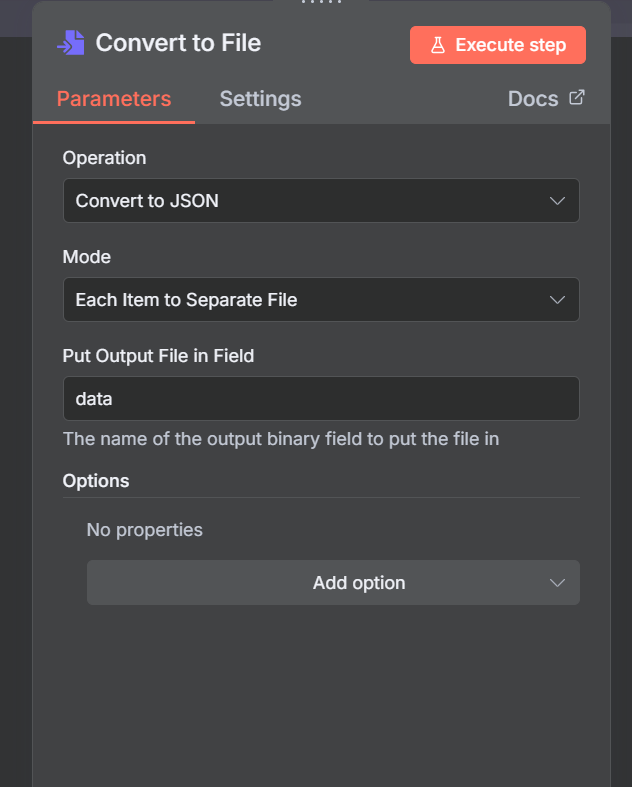
Task: Click the Operation field label
Action: tap(104, 158)
